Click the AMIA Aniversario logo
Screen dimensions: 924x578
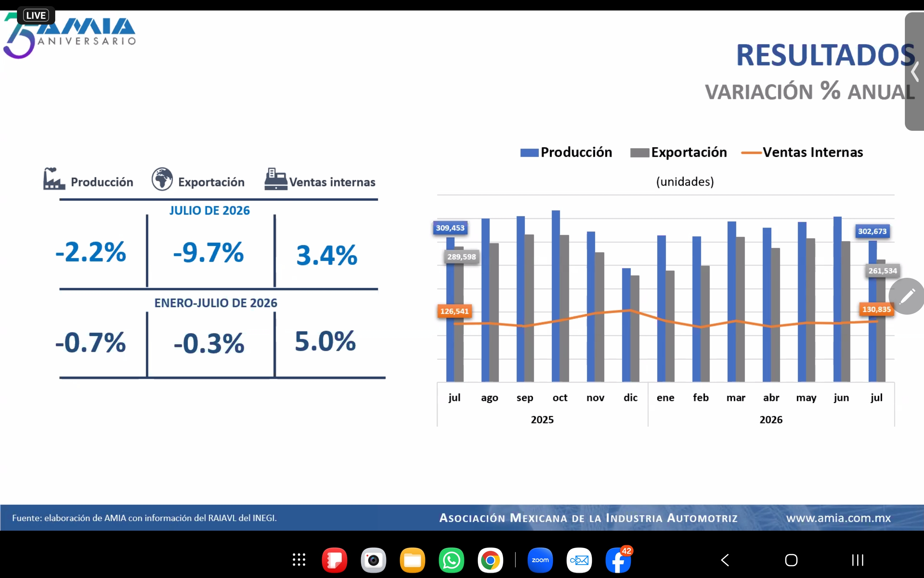(x=70, y=35)
